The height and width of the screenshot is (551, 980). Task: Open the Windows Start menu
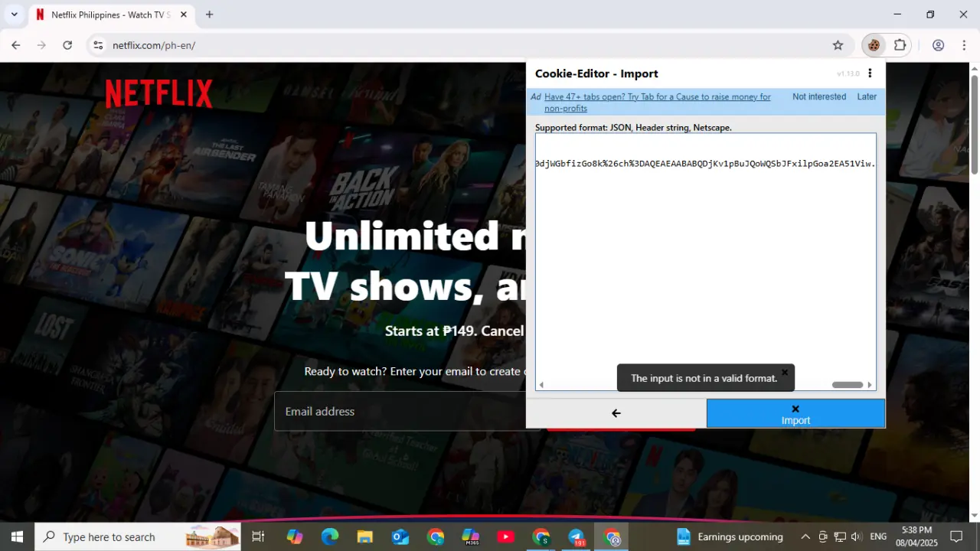click(x=17, y=536)
